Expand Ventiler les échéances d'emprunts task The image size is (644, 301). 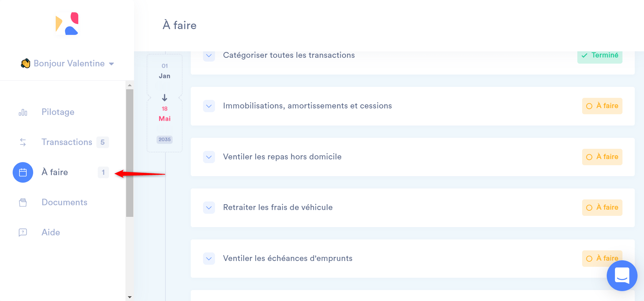pyautogui.click(x=209, y=259)
